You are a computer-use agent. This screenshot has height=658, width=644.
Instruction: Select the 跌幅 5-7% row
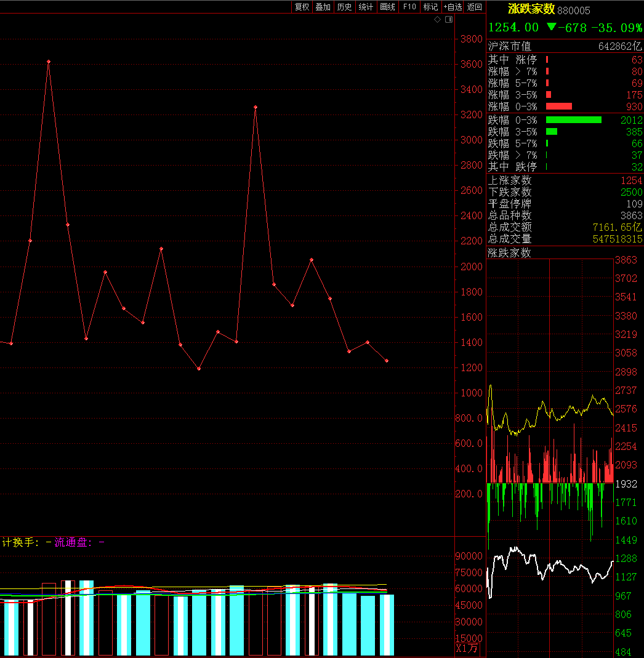tap(565, 143)
